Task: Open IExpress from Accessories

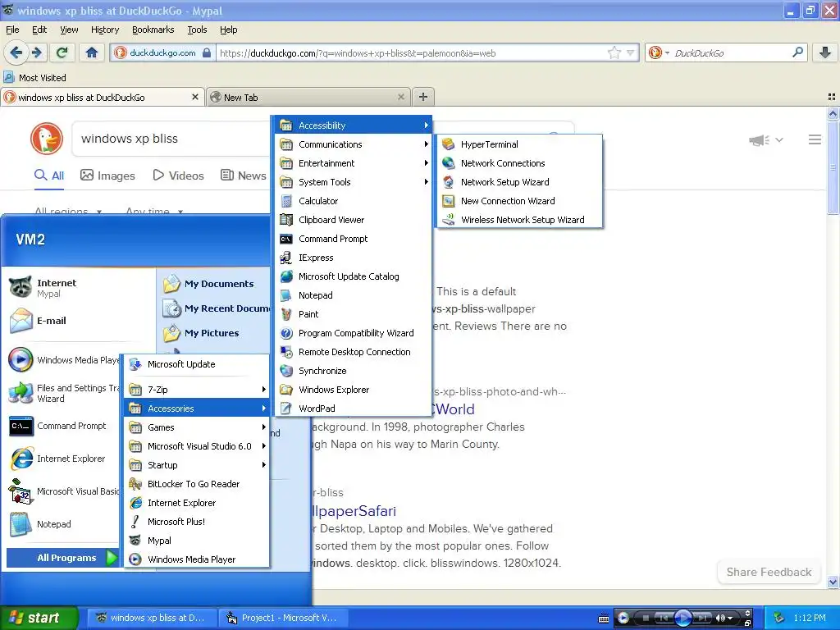Action: tap(354, 258)
